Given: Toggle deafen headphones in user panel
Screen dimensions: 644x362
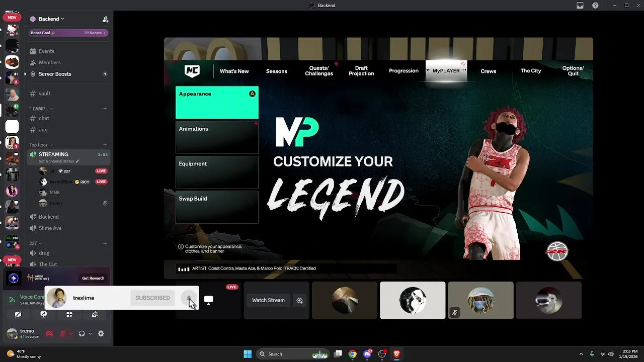Looking at the screenshot, I should (82, 333).
